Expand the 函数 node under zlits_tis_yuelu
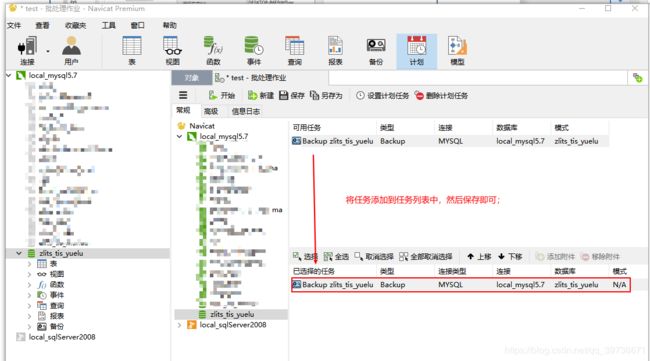Screen dimensions: 650x361 (29, 285)
